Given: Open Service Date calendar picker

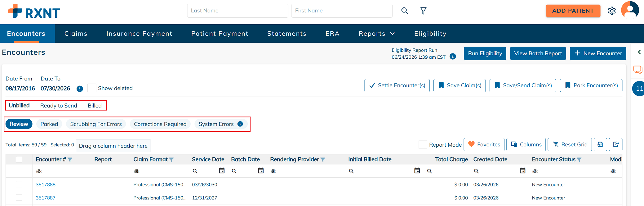Looking at the screenshot, I should pos(222,171).
